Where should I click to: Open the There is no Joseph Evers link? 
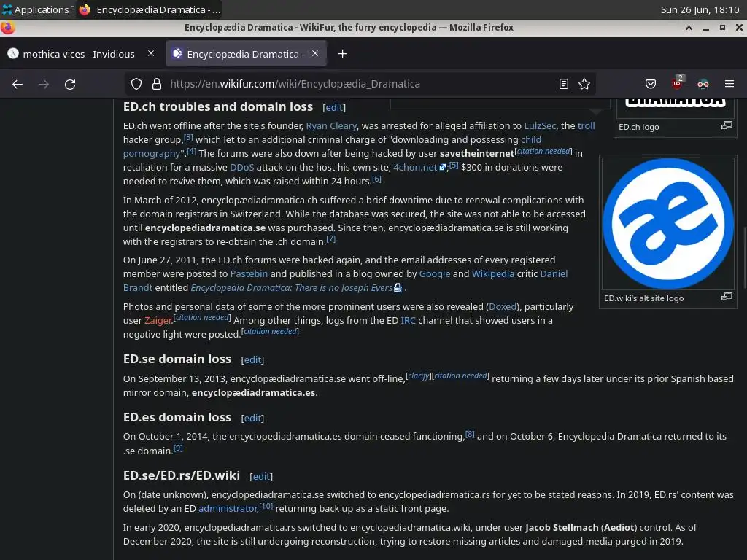click(296, 287)
